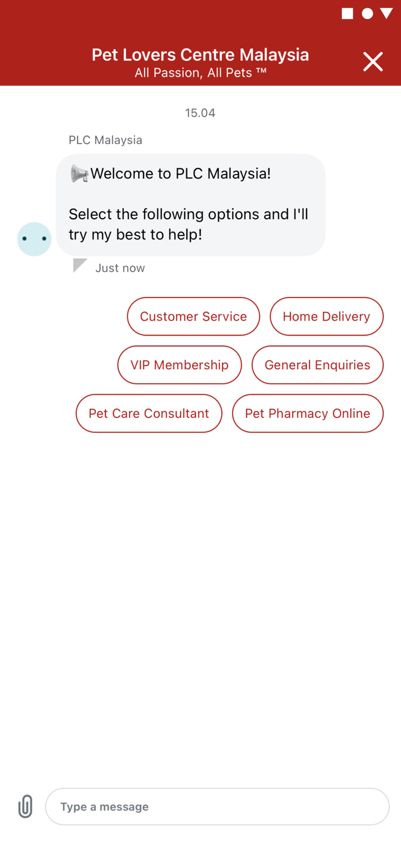Click the Just now timestamp
This screenshot has height=868, width=401.
click(120, 268)
